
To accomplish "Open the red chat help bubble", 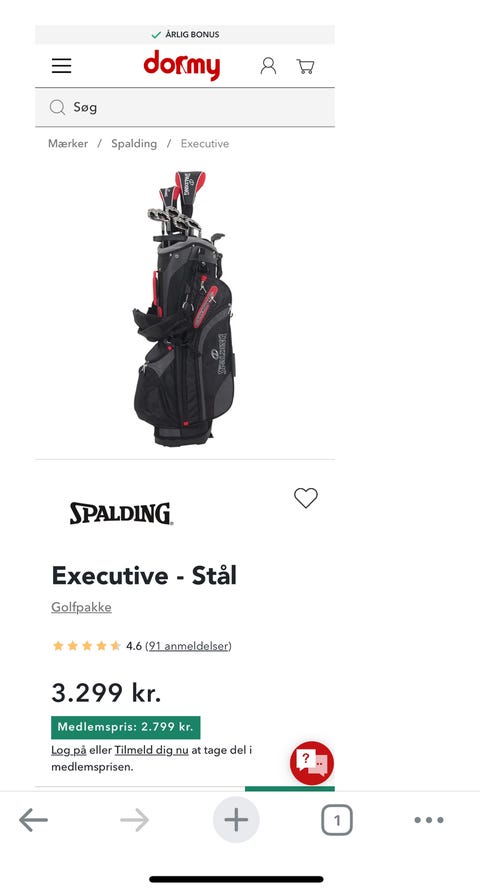I will tap(311, 763).
